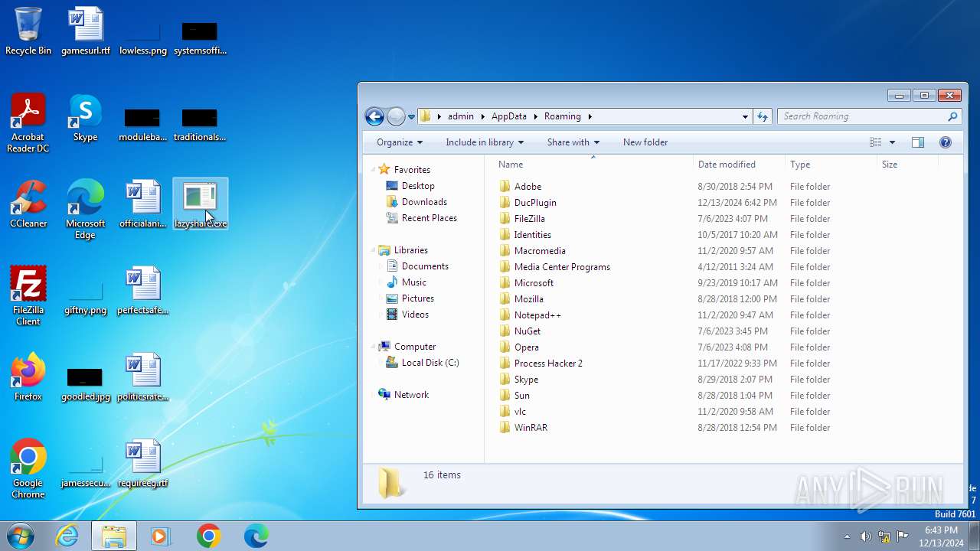Image resolution: width=980 pixels, height=551 pixels.
Task: Open recent pages dropdown arrow
Action: [x=411, y=116]
